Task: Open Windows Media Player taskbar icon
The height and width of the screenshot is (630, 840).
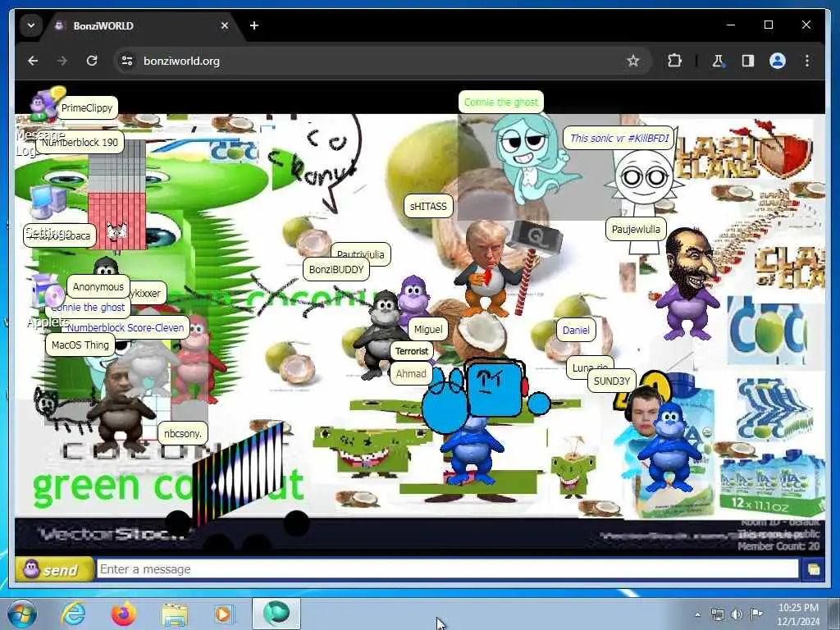Action: pyautogui.click(x=224, y=614)
